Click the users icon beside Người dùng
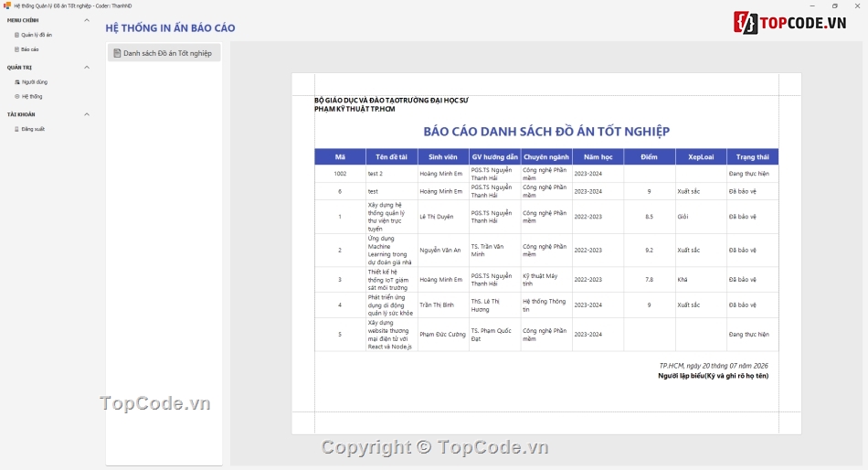The image size is (868, 470). [x=17, y=82]
